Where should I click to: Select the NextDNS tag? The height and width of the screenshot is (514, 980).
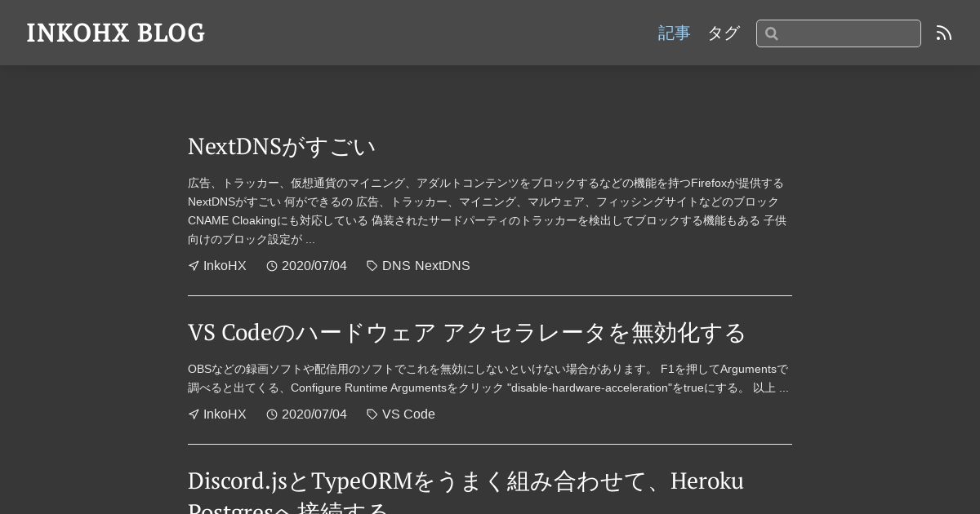point(443,265)
